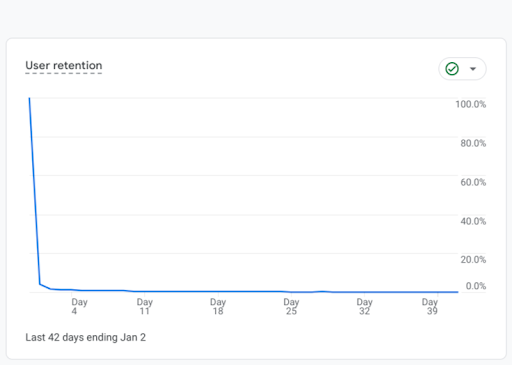
Task: Open the dropdown arrow beside the checkmark
Action: coord(473,69)
